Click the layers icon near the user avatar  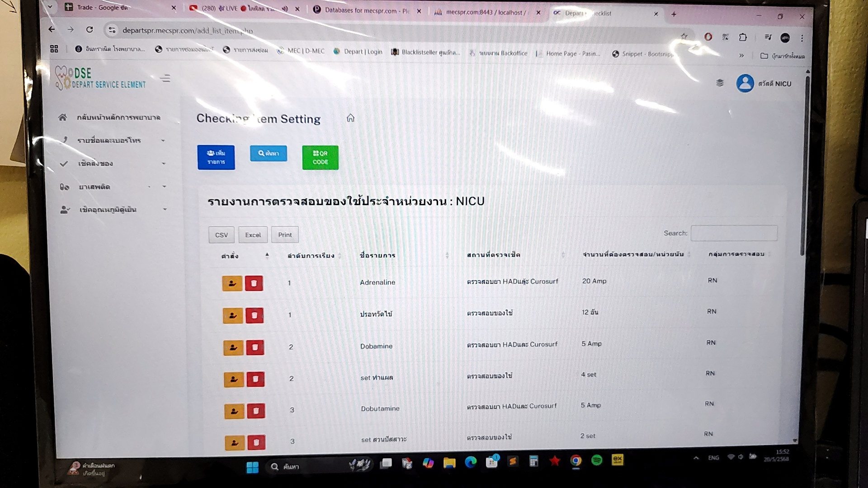pos(720,83)
